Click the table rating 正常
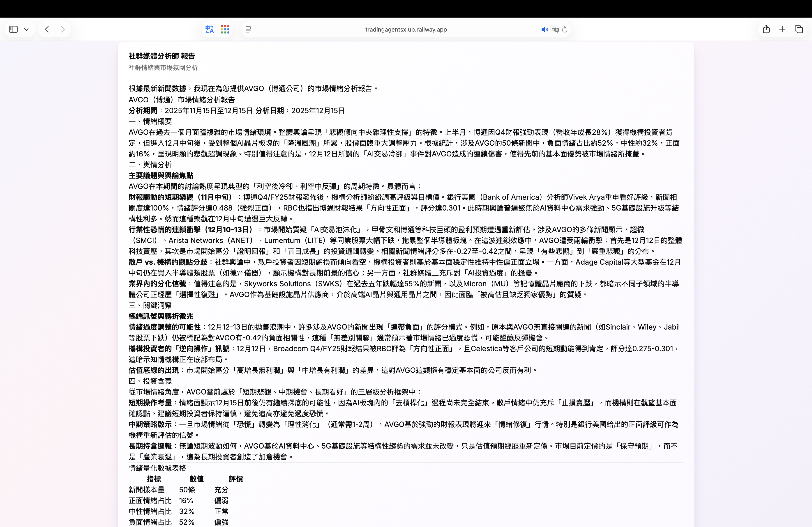812x527 pixels. (221, 511)
